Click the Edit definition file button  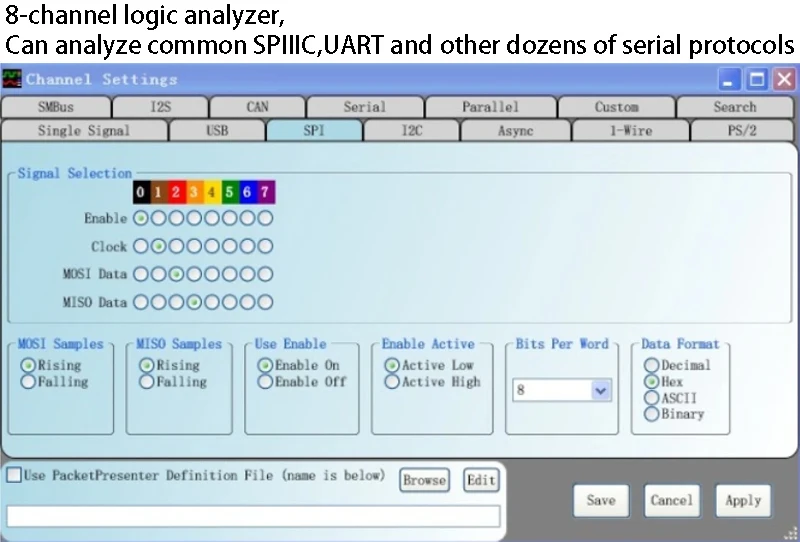481,480
